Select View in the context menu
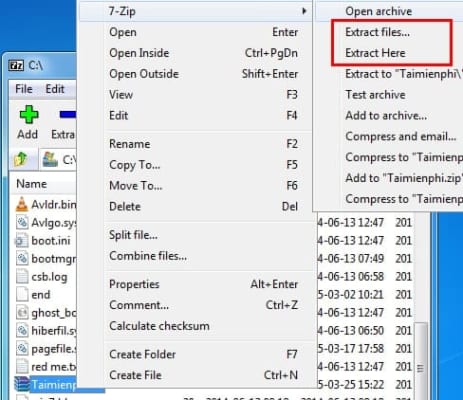 tap(204, 95)
